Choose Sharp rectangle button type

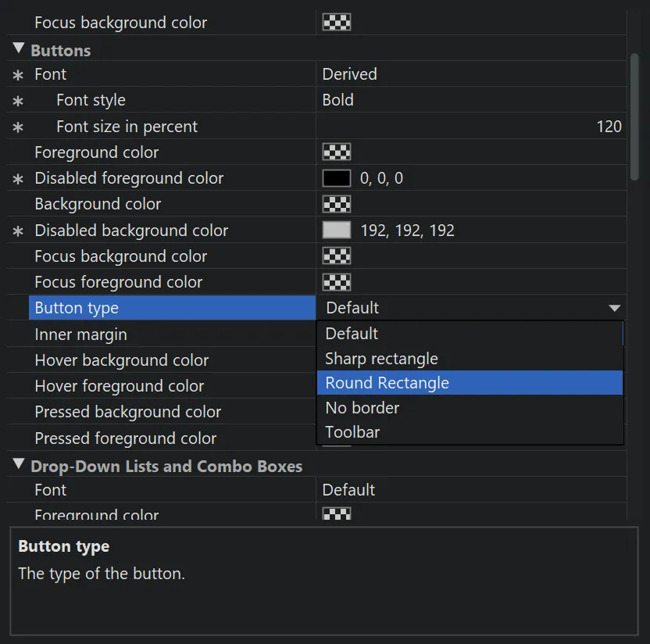381,359
